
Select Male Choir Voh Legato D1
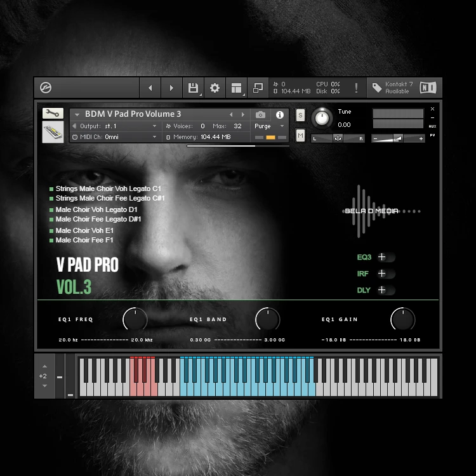93,210
